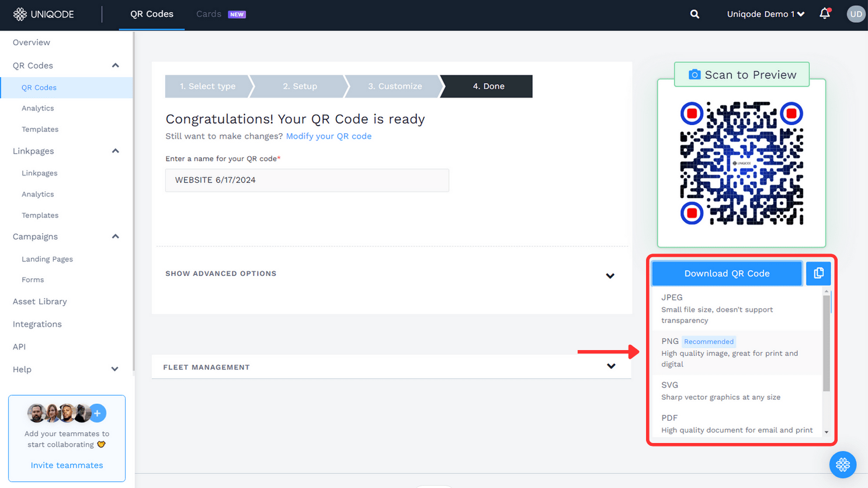This screenshot has width=868, height=488.
Task: Select the recommended PNG download format
Action: (x=730, y=351)
